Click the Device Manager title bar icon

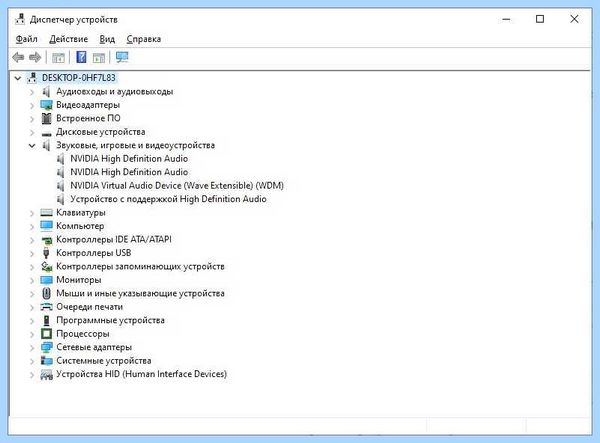click(x=20, y=19)
